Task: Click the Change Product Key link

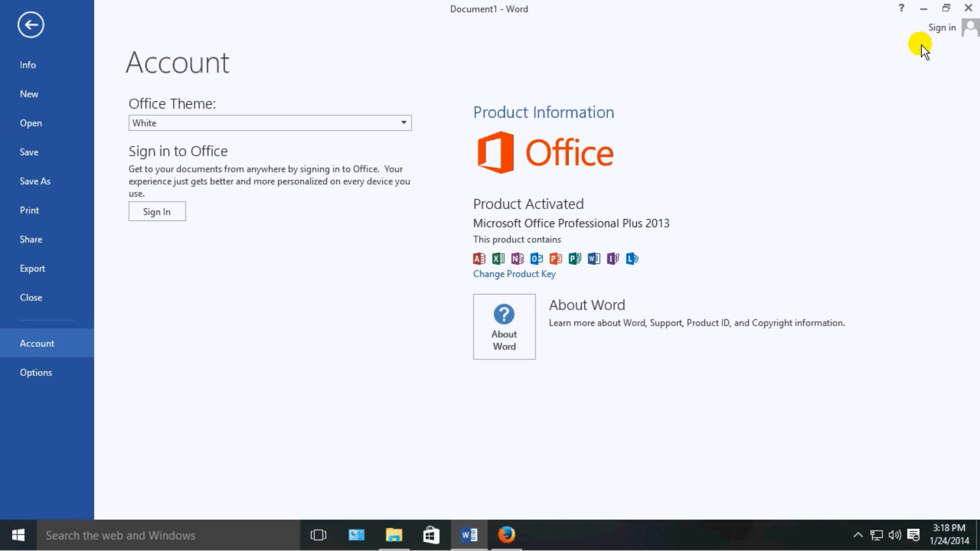Action: tap(514, 274)
